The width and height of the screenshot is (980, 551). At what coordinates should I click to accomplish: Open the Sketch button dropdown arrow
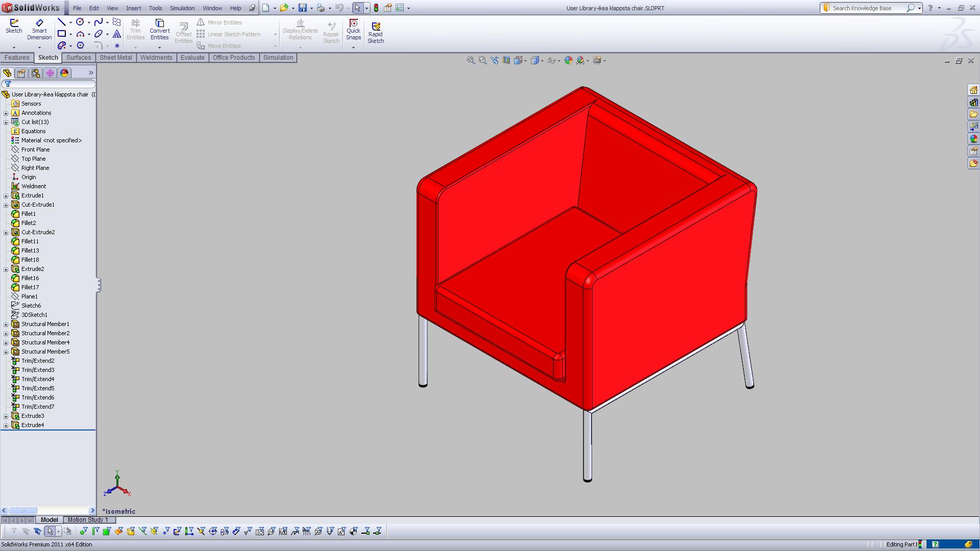[14, 47]
